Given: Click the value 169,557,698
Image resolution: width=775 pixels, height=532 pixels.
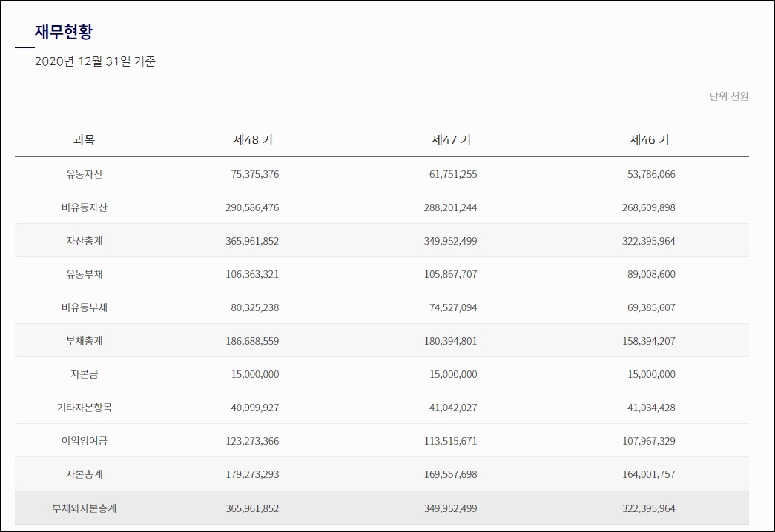Looking at the screenshot, I should coord(451,474).
